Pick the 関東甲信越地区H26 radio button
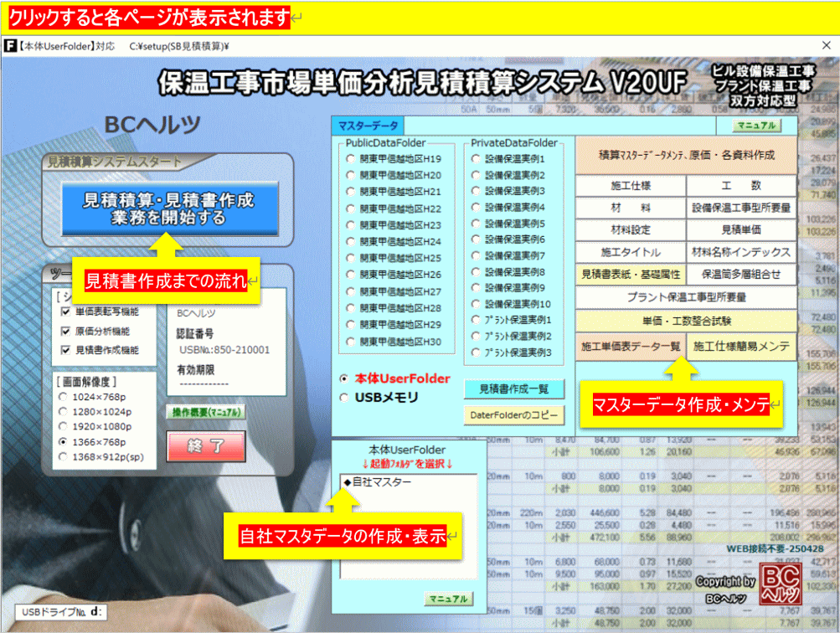Screen dimensions: 840x633 point(350,275)
